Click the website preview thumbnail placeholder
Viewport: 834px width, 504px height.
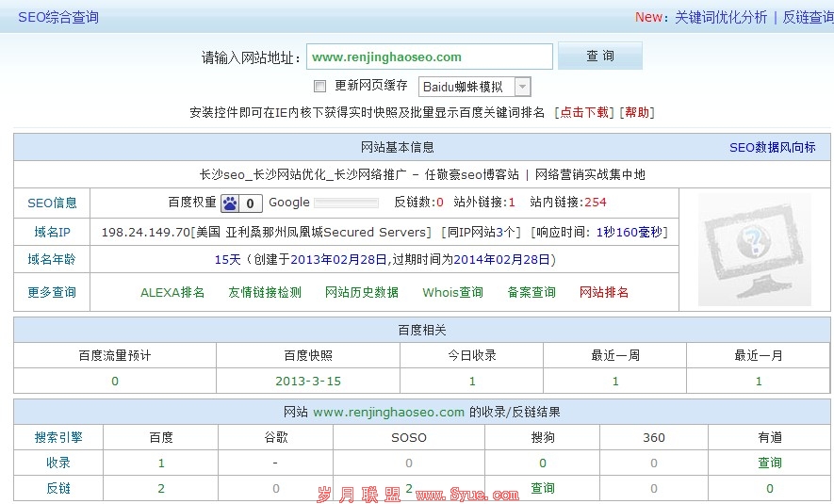pyautogui.click(x=754, y=250)
